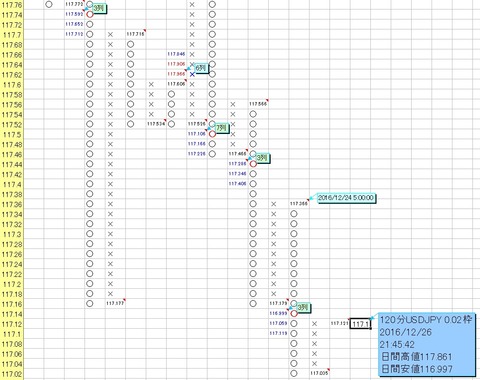Select the price label 117.22
The image size is (480, 380).
(12, 274)
